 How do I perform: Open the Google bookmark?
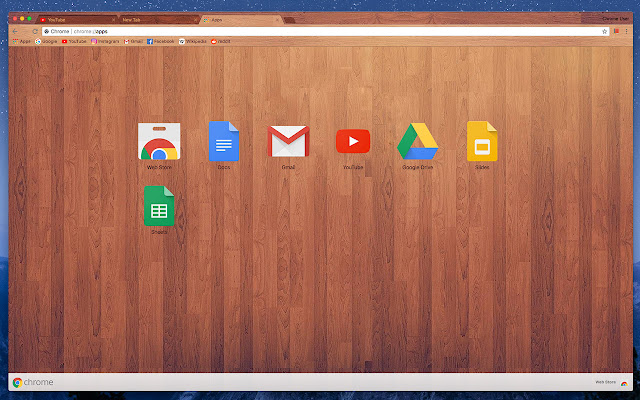[46, 41]
